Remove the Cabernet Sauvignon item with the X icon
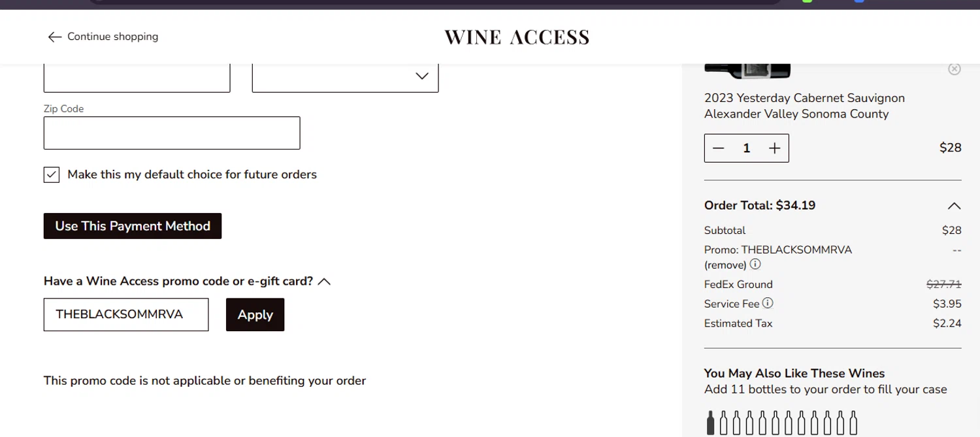 click(954, 69)
